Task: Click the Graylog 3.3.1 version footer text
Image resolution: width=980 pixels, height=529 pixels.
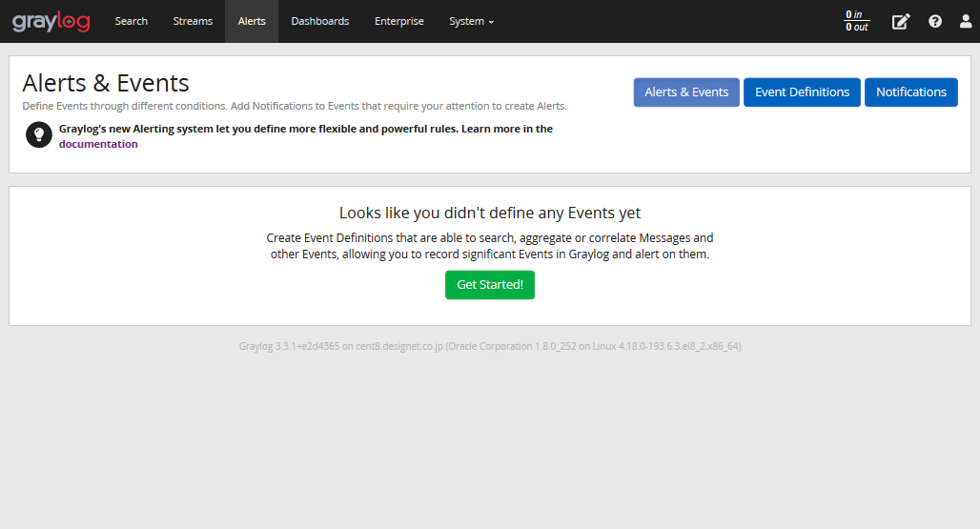Action: [489, 346]
